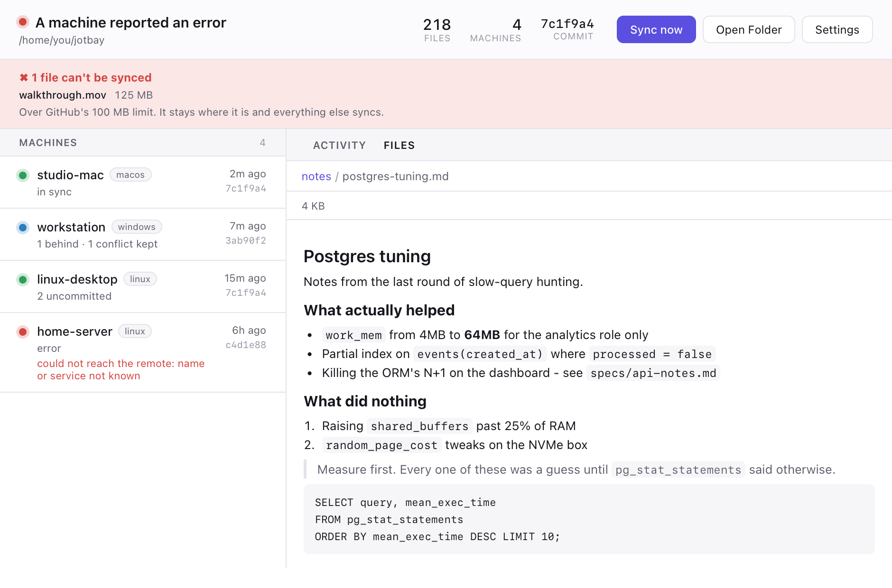Click the linux tag on linux-desktop
The image size is (892, 588).
click(x=140, y=279)
